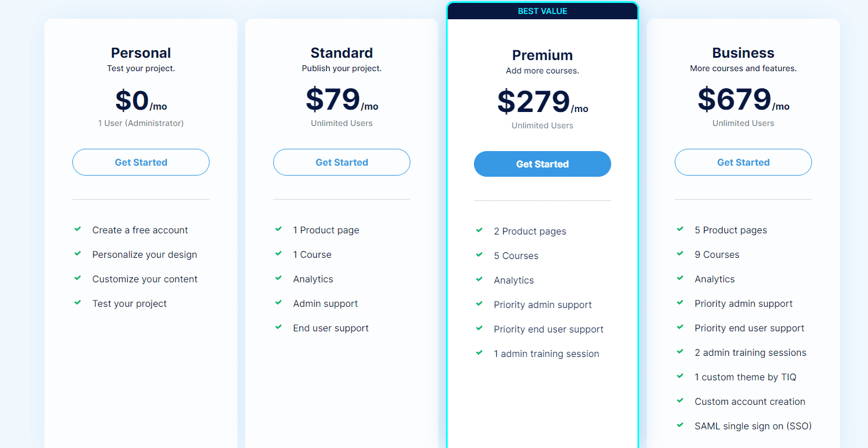This screenshot has width=868, height=448.
Task: Click the Personal plan title
Action: [141, 52]
